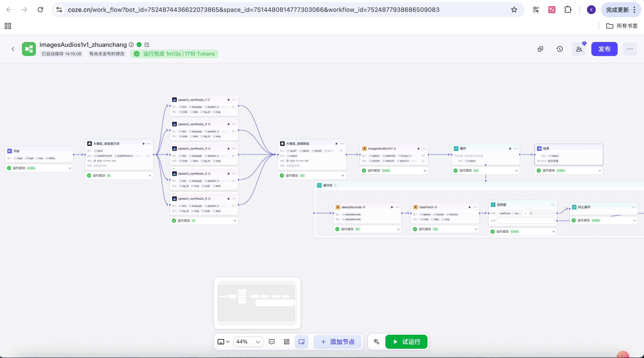This screenshot has height=358, width=644.
Task: Click the duplicate workflow icon in header
Action: click(x=540, y=49)
